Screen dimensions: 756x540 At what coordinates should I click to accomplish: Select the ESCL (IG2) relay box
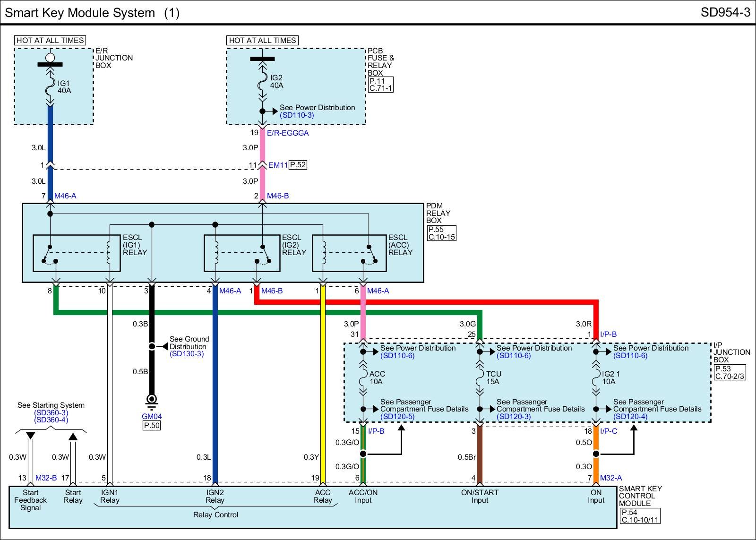pos(242,253)
